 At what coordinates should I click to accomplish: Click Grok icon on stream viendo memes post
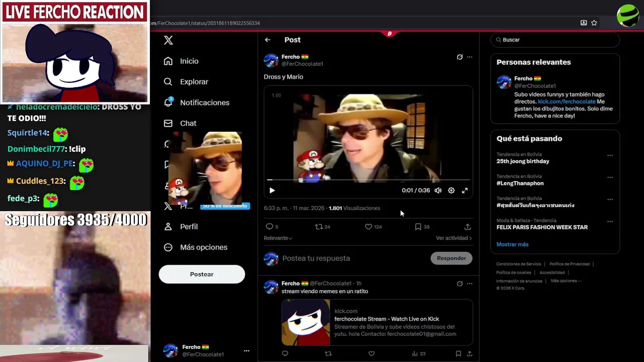(460, 284)
